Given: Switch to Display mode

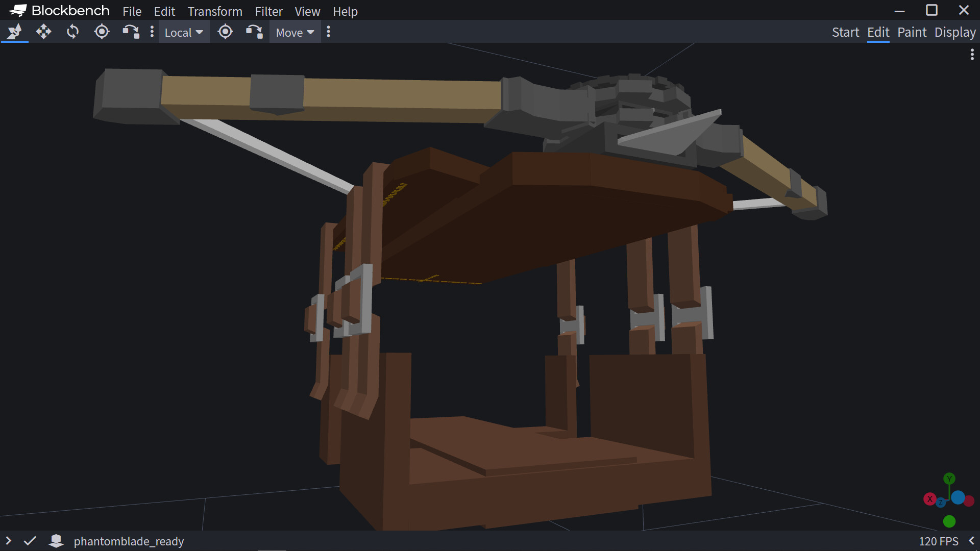Looking at the screenshot, I should click(x=955, y=32).
